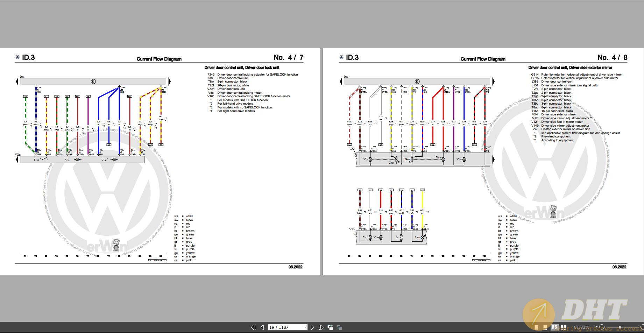The height and width of the screenshot is (333, 644).
Task: Click the V121 fold-in mirror motor legend entry
Action: tap(557, 122)
